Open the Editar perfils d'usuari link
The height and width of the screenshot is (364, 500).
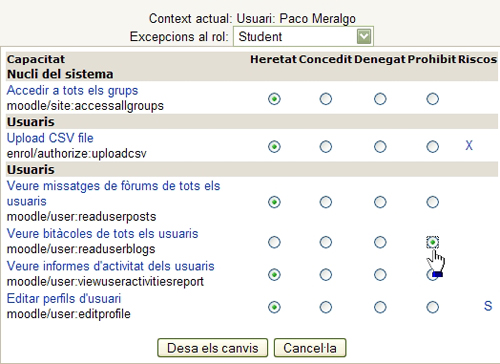click(64, 298)
